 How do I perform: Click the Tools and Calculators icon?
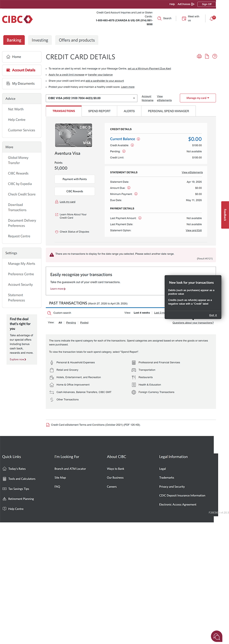(4, 479)
